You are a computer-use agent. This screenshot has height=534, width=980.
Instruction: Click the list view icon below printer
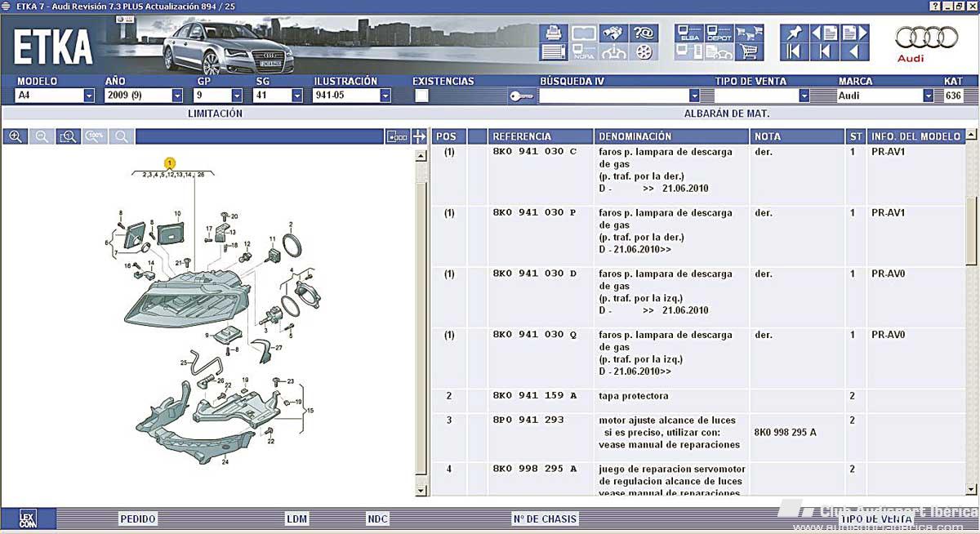pos(553,52)
